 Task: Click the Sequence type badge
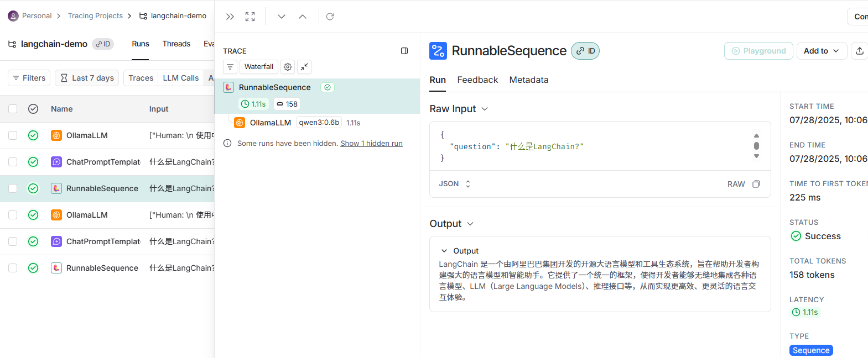[811, 350]
